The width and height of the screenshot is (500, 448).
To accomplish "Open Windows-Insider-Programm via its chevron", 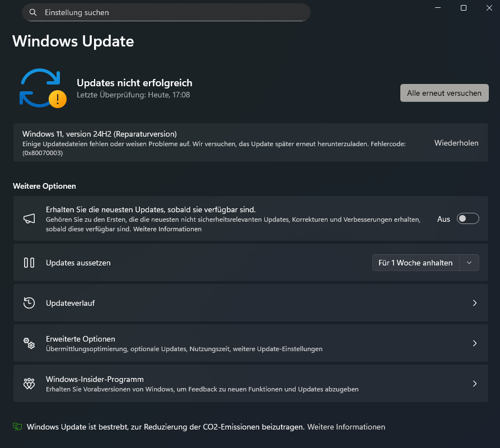I will coord(474,383).
